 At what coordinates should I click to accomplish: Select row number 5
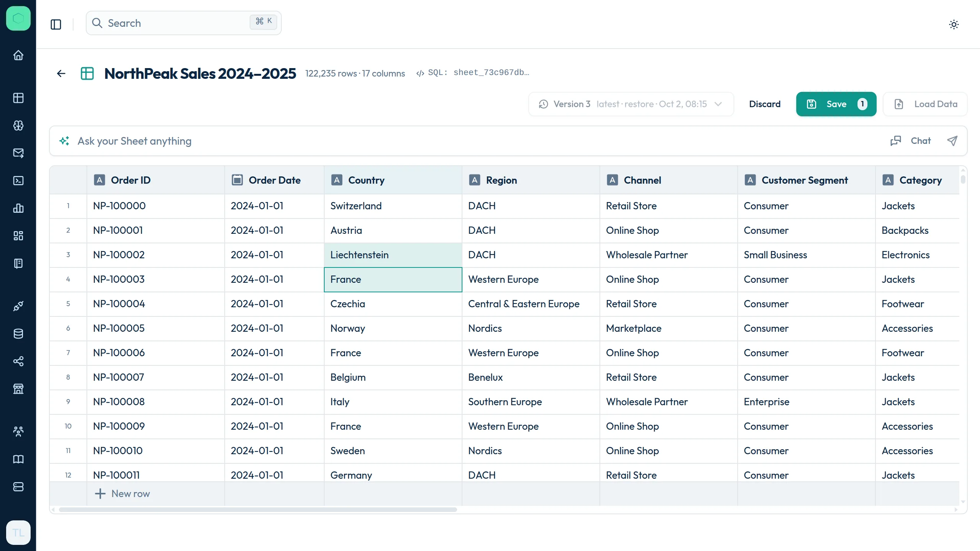(x=68, y=304)
